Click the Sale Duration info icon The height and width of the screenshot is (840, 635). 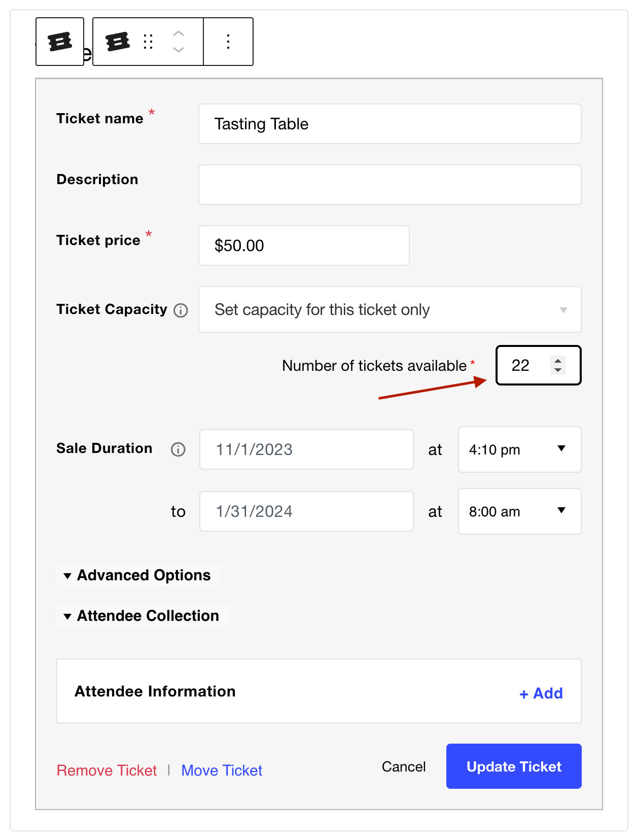(178, 449)
